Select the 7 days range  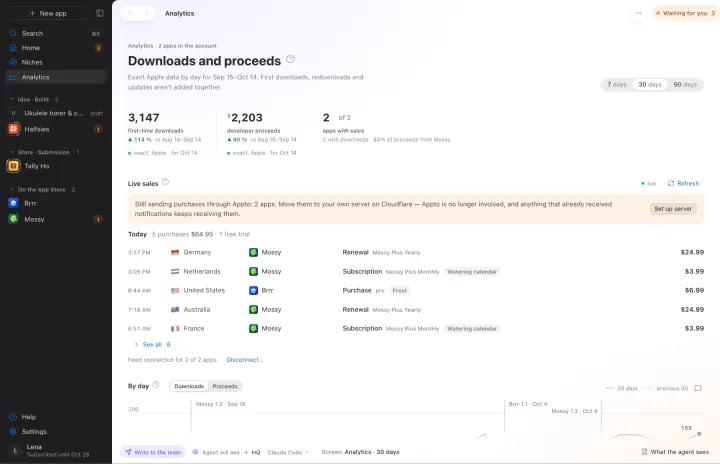[x=617, y=85]
